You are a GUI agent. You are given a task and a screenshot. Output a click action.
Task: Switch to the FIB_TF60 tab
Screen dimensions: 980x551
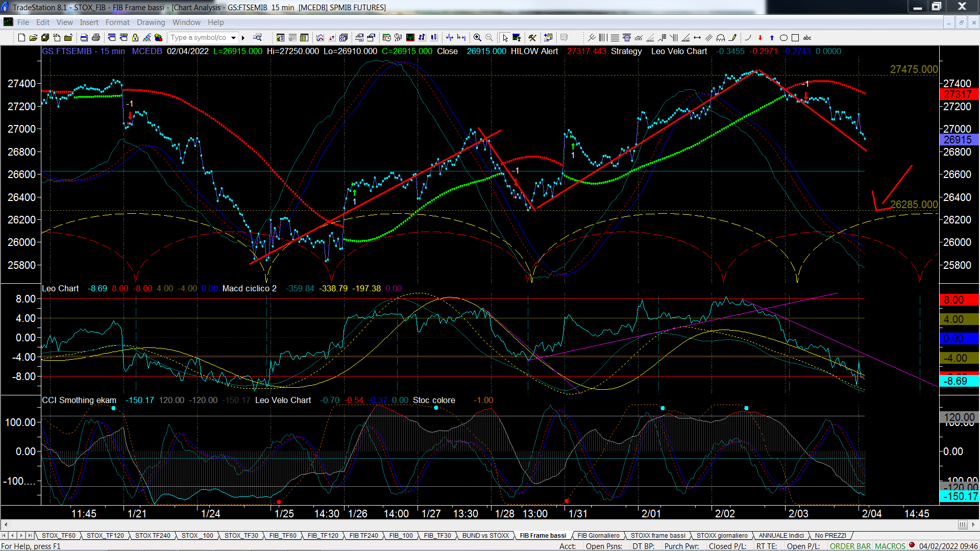[283, 535]
